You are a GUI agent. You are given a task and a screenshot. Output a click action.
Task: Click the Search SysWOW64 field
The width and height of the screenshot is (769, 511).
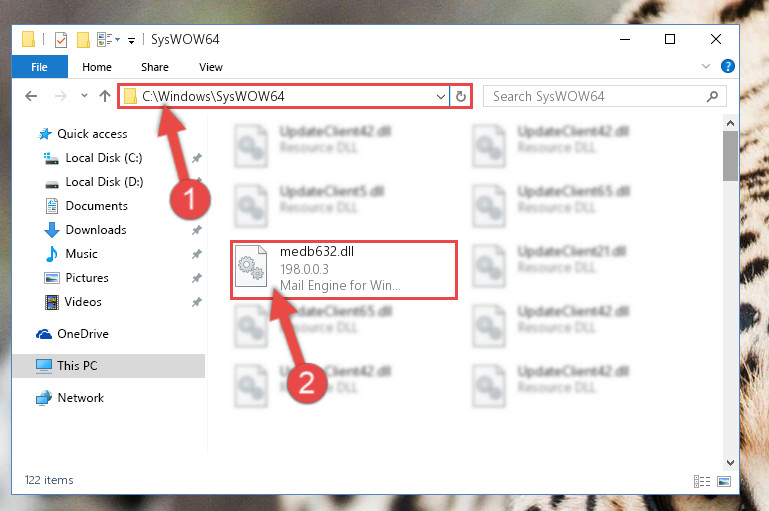[x=594, y=97]
